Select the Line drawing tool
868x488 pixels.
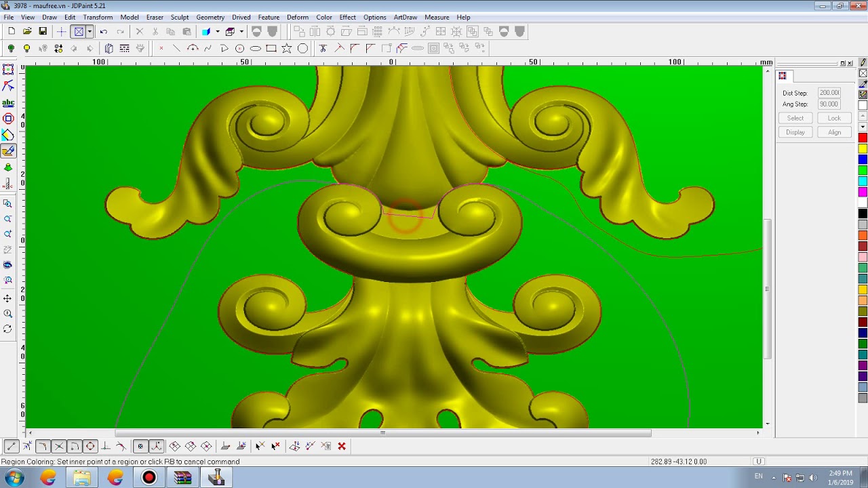[x=176, y=48]
